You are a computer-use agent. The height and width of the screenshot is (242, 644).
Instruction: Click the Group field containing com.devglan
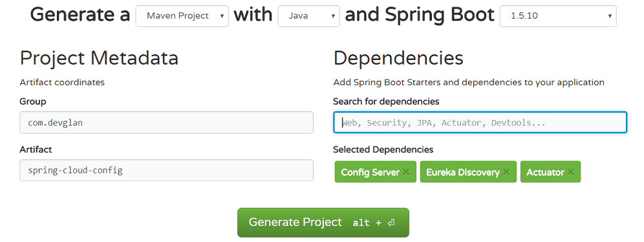coord(166,122)
